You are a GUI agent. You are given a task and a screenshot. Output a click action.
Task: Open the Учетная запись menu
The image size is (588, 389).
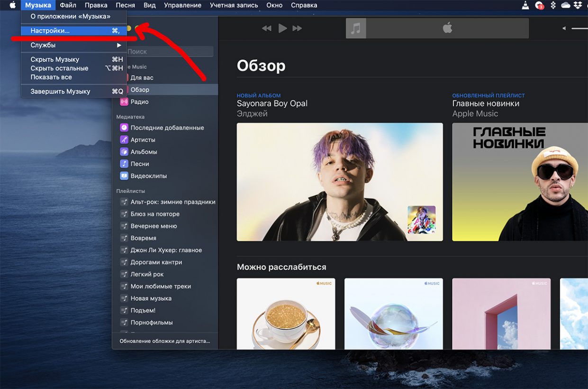pyautogui.click(x=234, y=5)
